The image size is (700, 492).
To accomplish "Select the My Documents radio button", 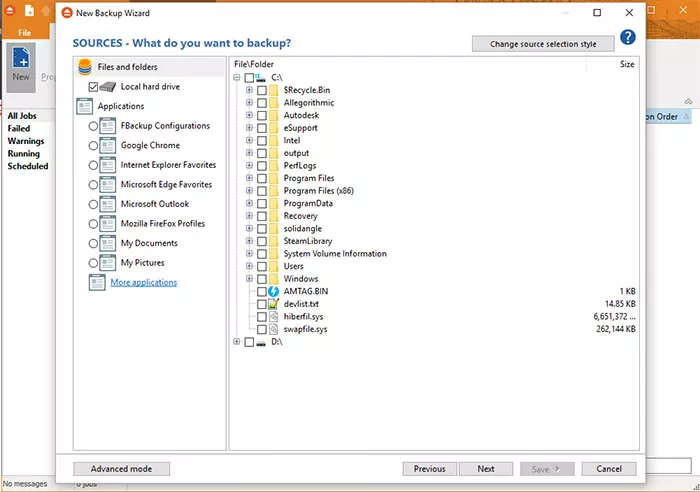I will click(93, 244).
